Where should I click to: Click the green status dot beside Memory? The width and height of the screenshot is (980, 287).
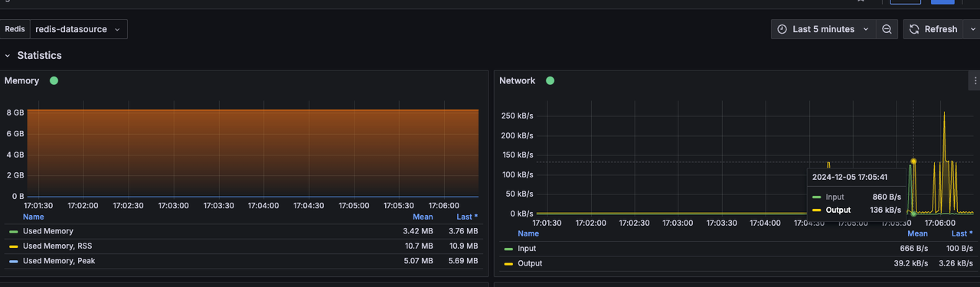tap(54, 80)
